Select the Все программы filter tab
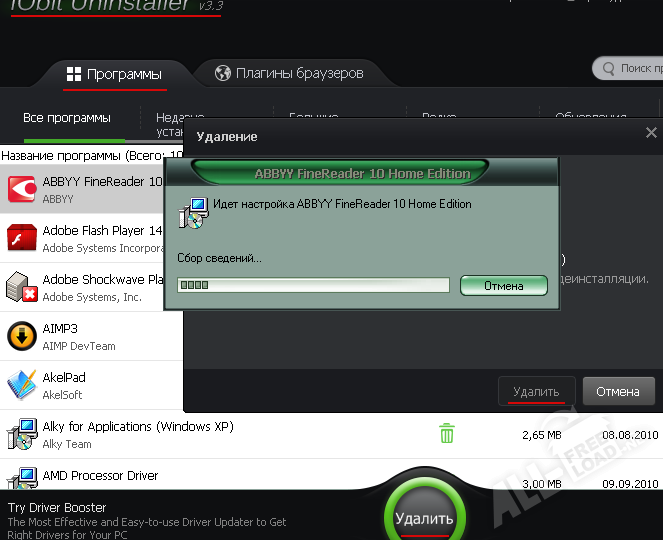 tap(67, 118)
